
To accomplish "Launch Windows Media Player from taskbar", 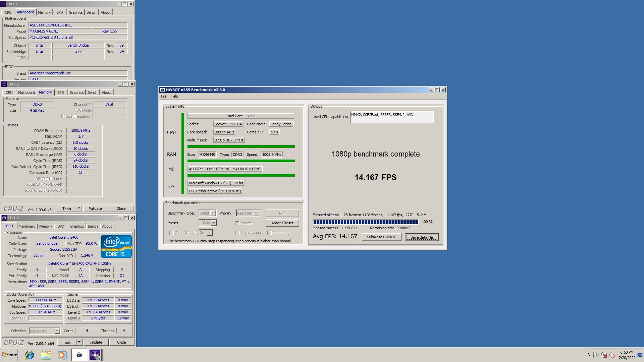I will 62,355.
